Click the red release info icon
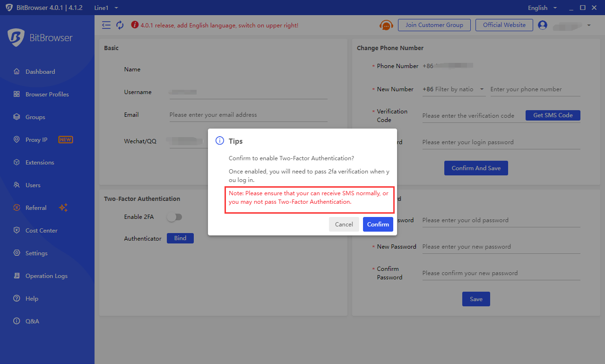Viewport: 605px width, 364px height. click(135, 25)
